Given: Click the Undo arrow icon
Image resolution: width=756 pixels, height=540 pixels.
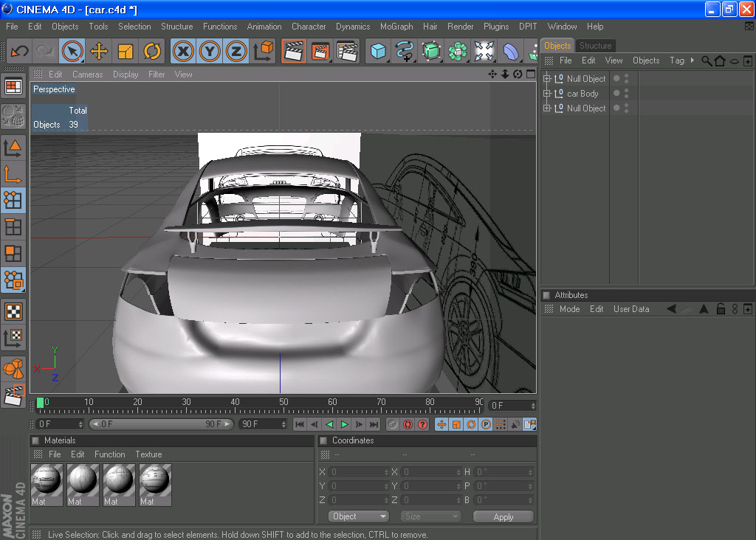Looking at the screenshot, I should click(20, 51).
